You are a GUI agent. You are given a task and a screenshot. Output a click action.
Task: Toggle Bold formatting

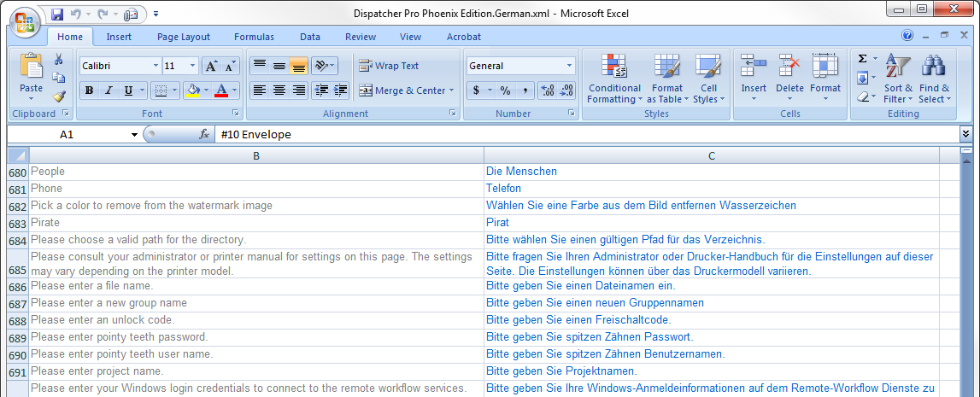coord(89,90)
